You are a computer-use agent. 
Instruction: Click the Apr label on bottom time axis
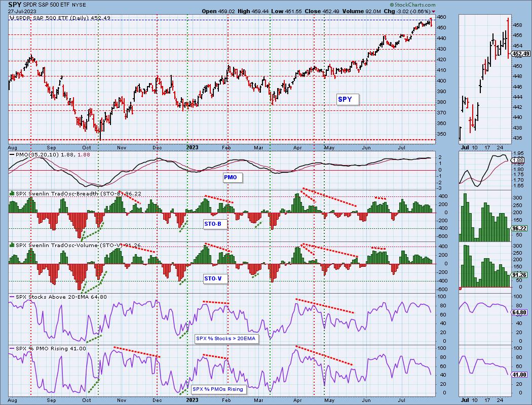(297, 400)
